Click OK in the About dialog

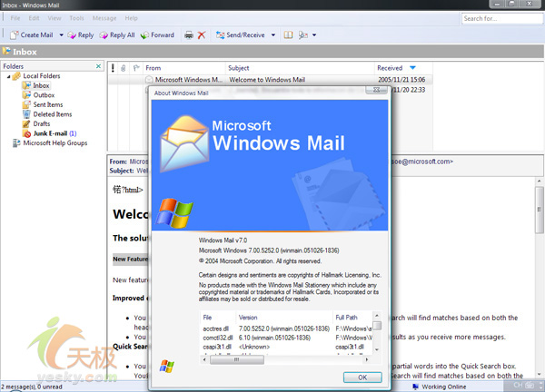(x=362, y=377)
